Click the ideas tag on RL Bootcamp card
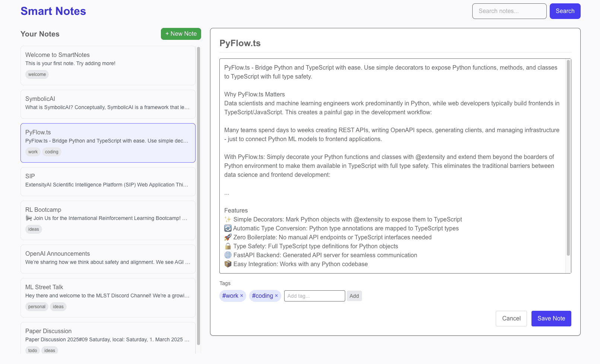 (34, 229)
